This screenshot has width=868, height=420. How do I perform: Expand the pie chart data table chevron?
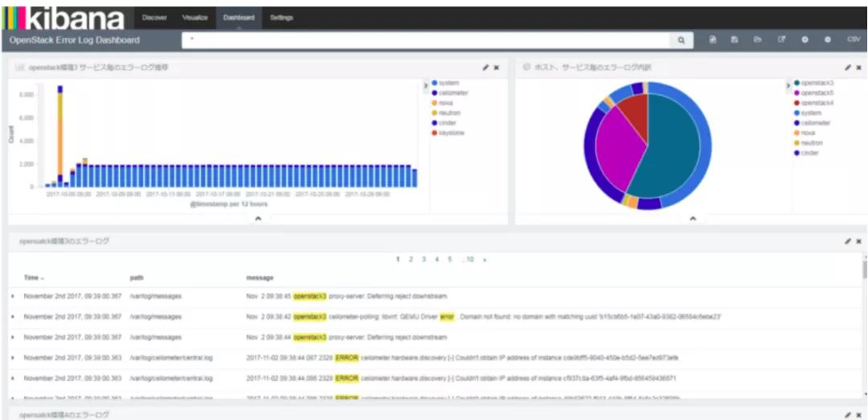pyautogui.click(x=693, y=218)
